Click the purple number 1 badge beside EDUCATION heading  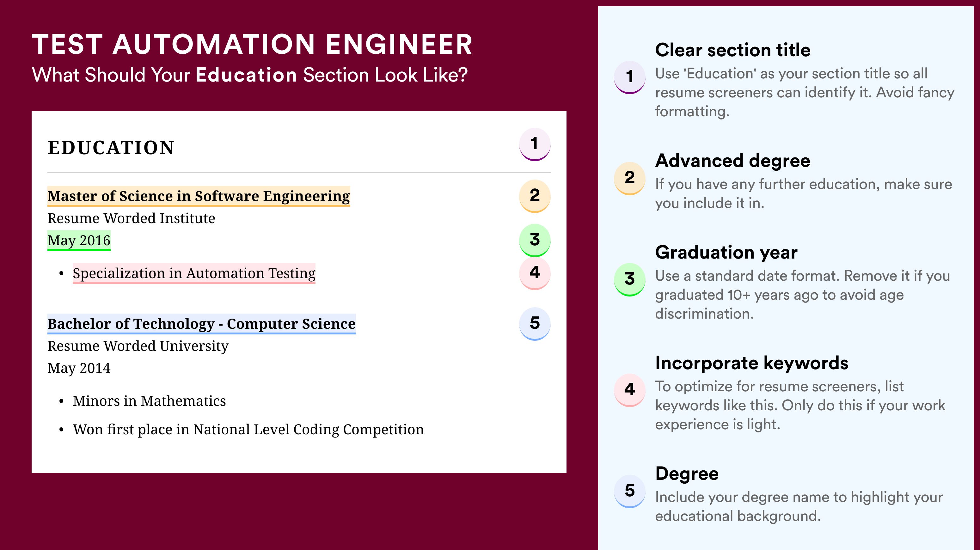(535, 144)
